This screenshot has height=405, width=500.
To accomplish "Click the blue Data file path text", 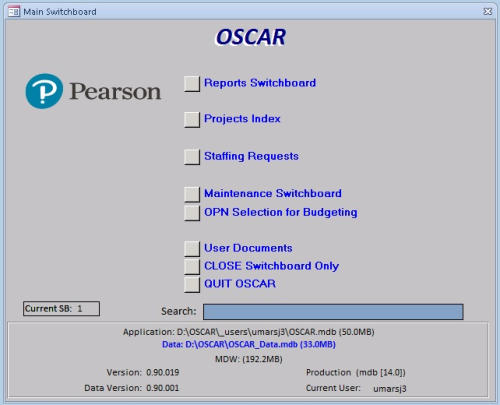I will coord(249,344).
